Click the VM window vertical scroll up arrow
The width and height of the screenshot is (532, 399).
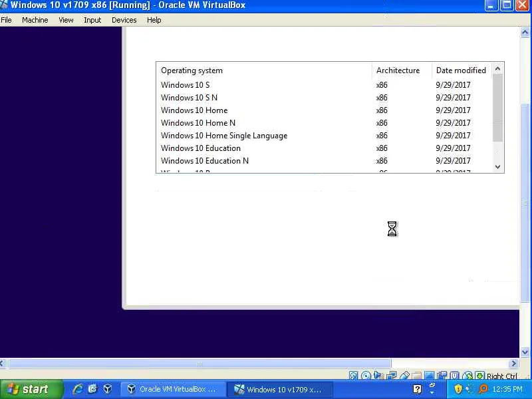(x=525, y=32)
